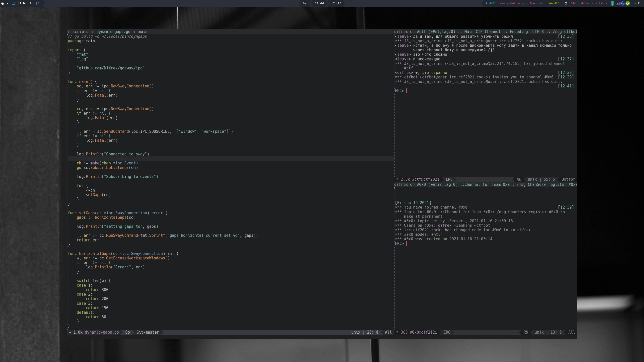Click the scripts breadcrumb segment
The height and width of the screenshot is (362, 644).
point(80,32)
